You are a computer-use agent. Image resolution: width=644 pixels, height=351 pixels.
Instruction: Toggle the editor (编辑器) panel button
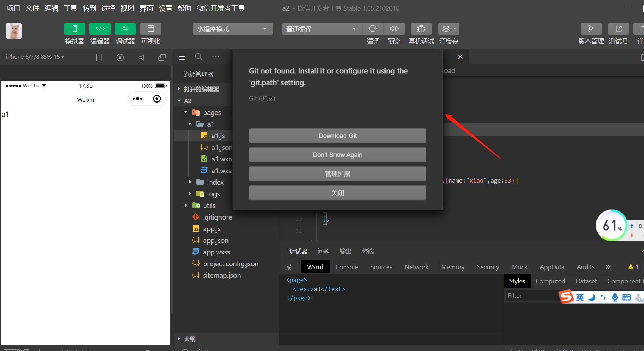pos(100,29)
